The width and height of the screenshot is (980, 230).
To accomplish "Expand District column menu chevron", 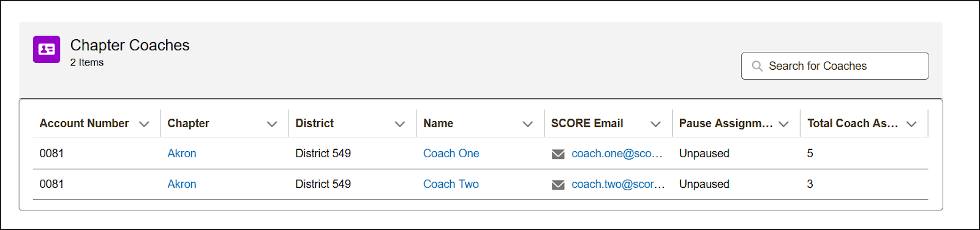I will click(x=400, y=124).
